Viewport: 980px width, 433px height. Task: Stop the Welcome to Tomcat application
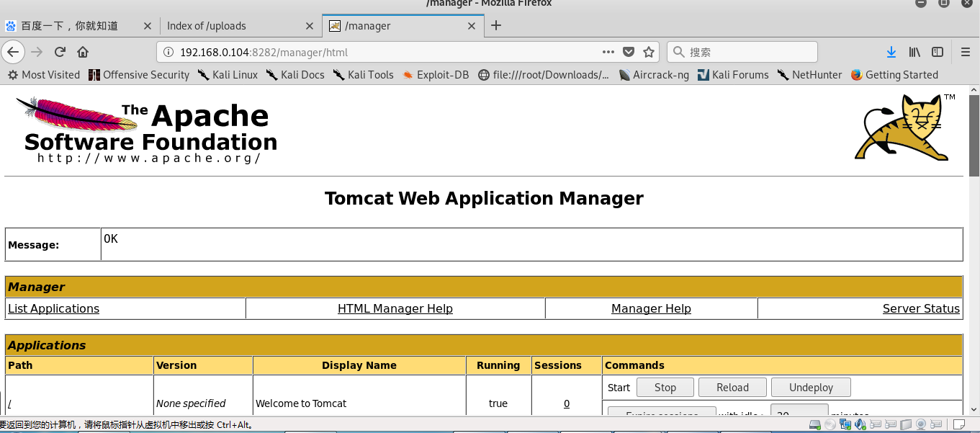pos(665,388)
